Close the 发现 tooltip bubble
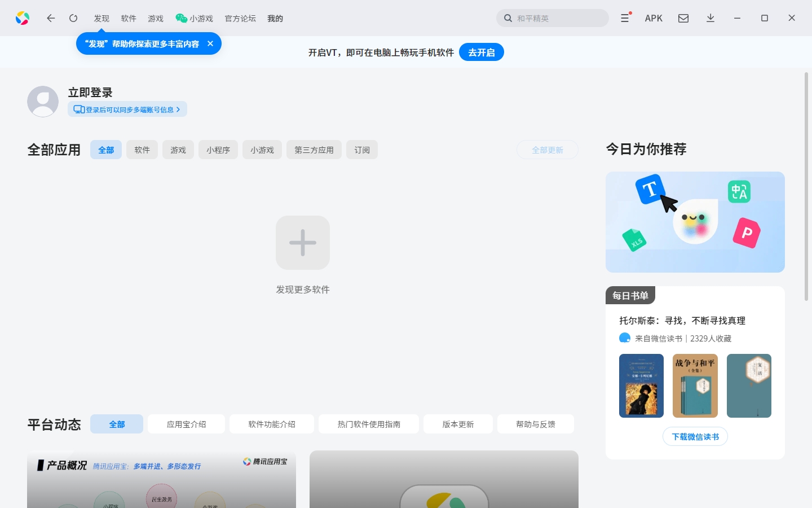The width and height of the screenshot is (812, 508). pyautogui.click(x=210, y=43)
